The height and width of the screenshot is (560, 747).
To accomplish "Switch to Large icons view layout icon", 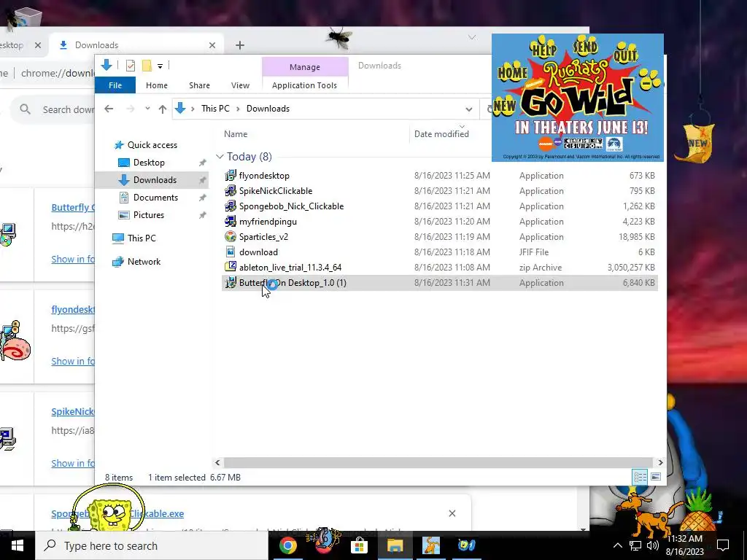I will tap(656, 477).
